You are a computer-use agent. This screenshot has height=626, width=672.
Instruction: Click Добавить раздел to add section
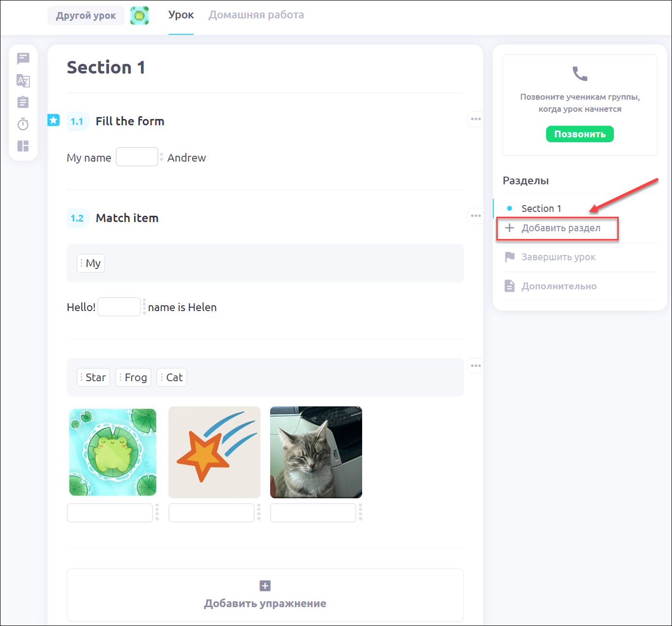(x=560, y=228)
